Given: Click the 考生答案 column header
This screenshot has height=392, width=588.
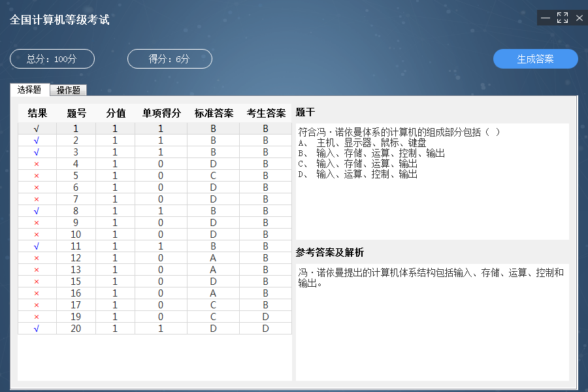Looking at the screenshot, I should point(265,113).
